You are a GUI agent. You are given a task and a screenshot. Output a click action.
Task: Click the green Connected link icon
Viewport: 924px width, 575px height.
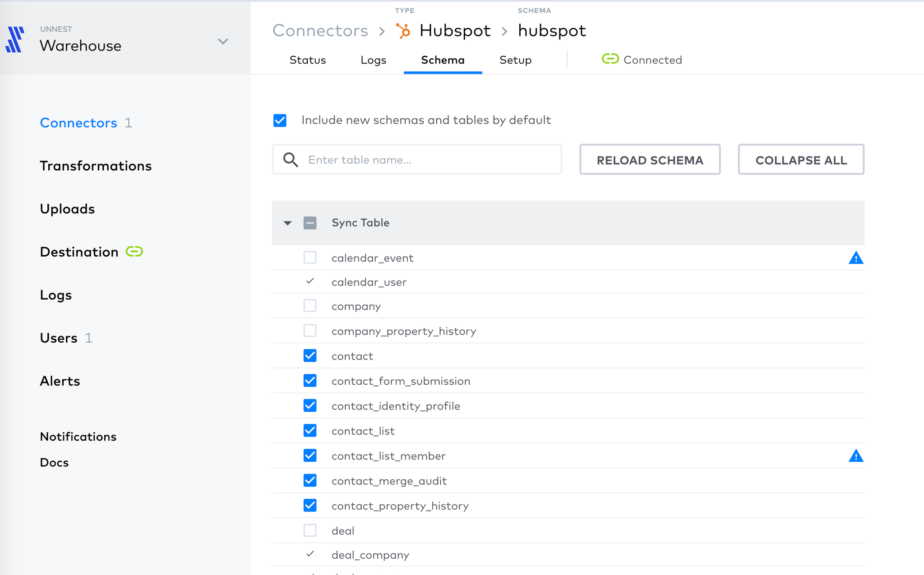(610, 59)
